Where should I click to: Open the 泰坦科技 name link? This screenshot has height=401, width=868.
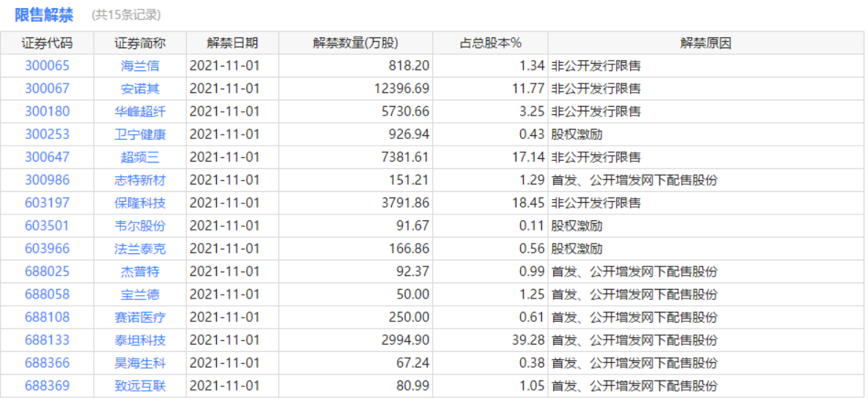(140, 340)
